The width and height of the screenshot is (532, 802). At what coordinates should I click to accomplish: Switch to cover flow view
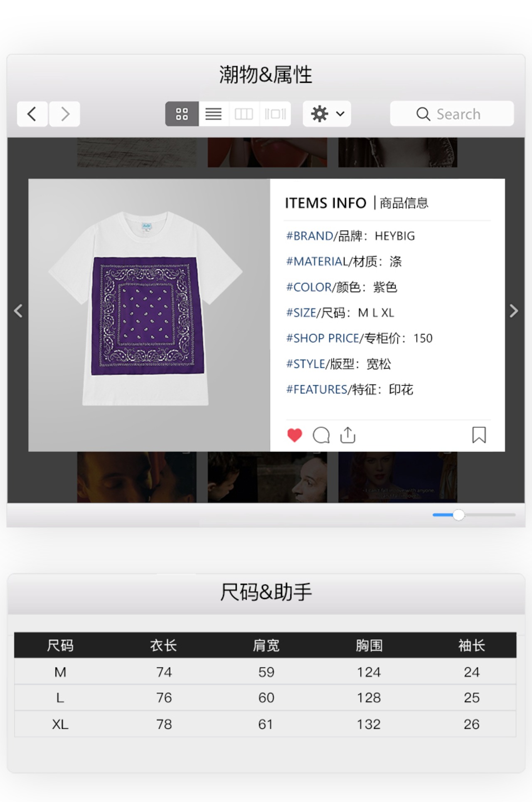(275, 114)
